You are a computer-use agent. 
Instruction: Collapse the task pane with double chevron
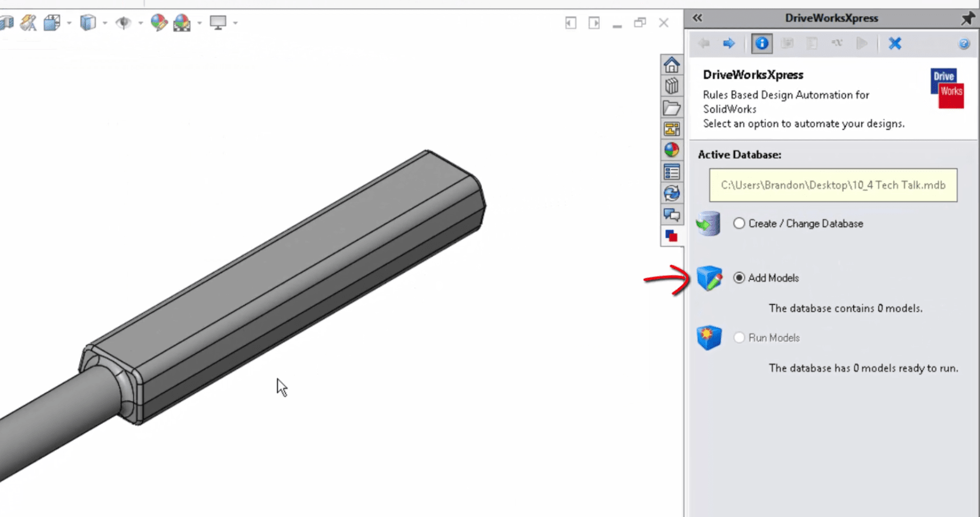click(x=698, y=18)
